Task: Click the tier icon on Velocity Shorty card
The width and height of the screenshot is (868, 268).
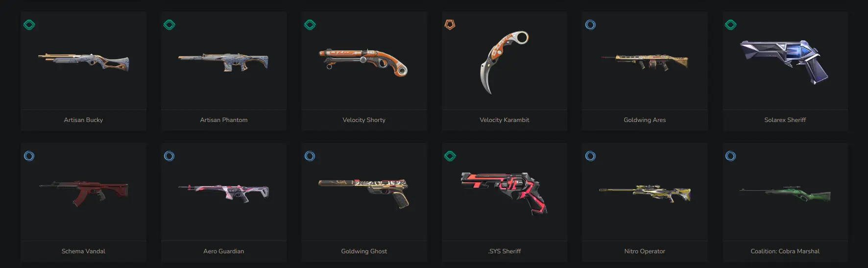Action: 310,24
